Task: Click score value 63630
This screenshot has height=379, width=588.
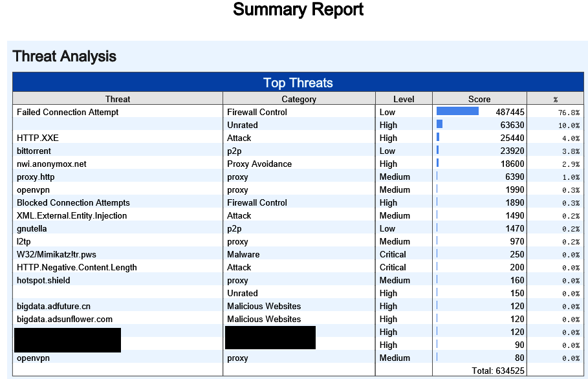Action: (512, 125)
